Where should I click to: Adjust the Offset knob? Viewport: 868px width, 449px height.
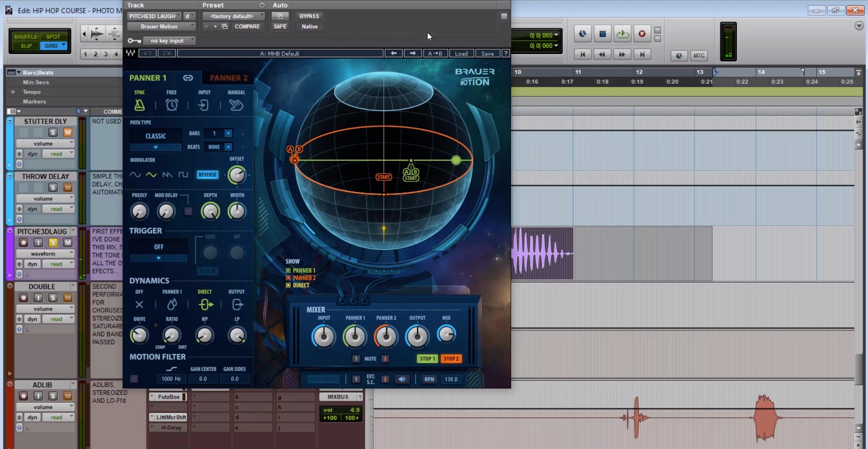tap(237, 175)
